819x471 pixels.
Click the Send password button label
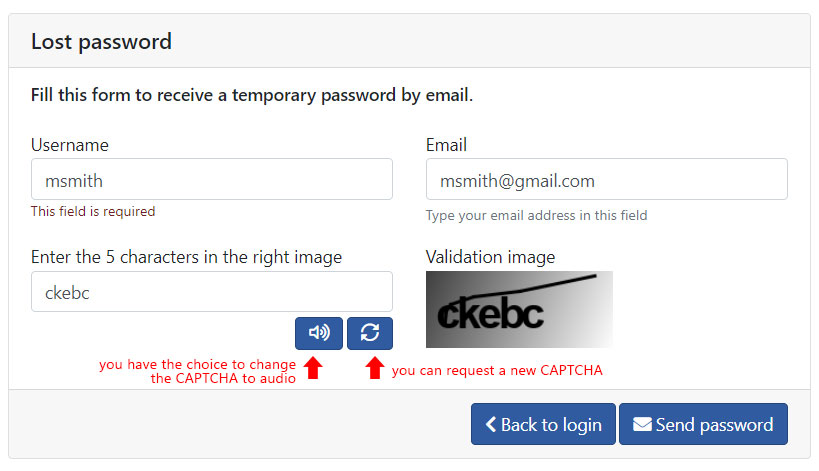click(714, 425)
